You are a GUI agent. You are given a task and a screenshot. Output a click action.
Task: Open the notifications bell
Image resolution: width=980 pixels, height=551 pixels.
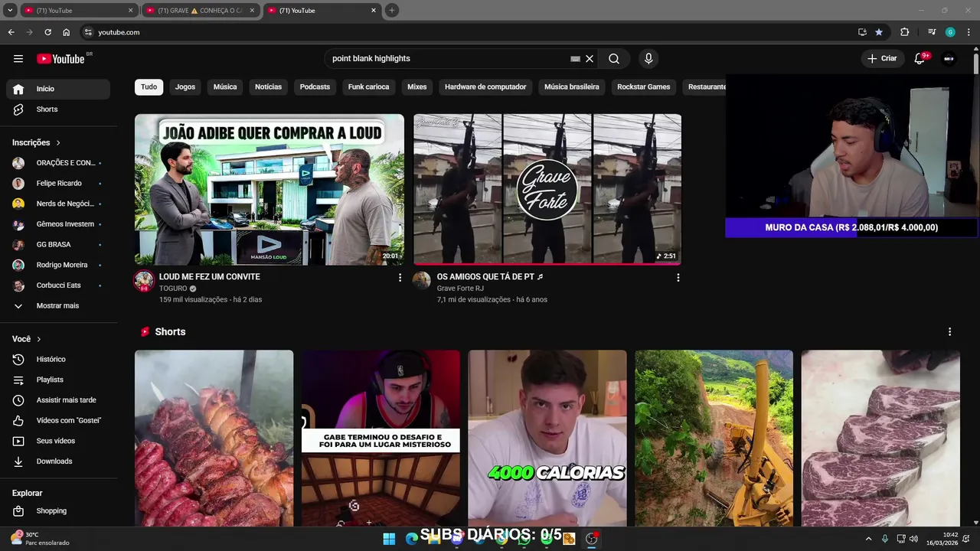coord(920,59)
